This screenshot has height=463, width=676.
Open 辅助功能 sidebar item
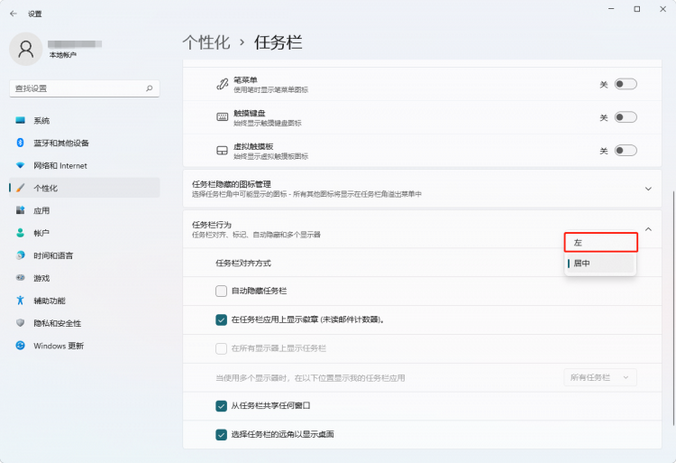tap(84, 300)
